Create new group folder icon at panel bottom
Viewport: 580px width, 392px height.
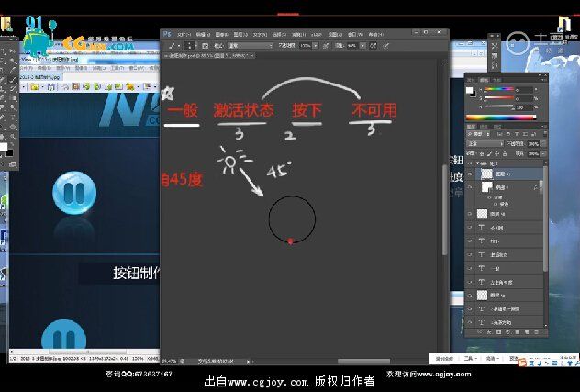[518, 332]
